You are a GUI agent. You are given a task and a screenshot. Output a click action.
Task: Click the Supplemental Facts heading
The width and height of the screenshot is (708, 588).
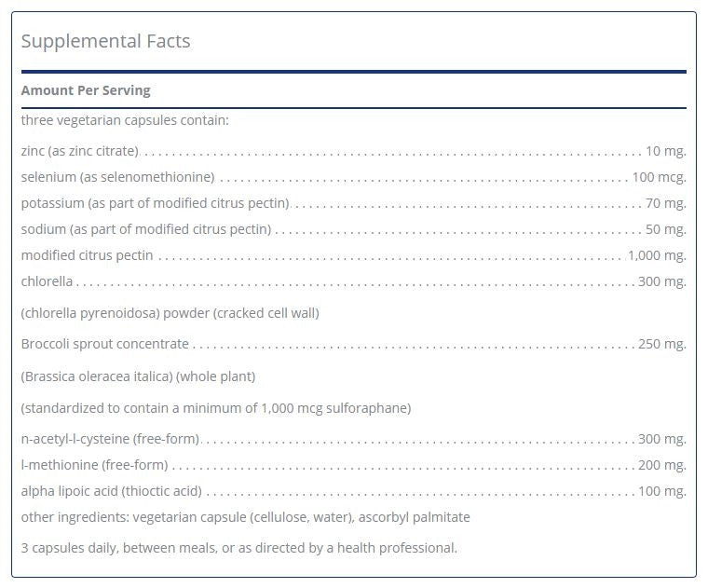105,41
